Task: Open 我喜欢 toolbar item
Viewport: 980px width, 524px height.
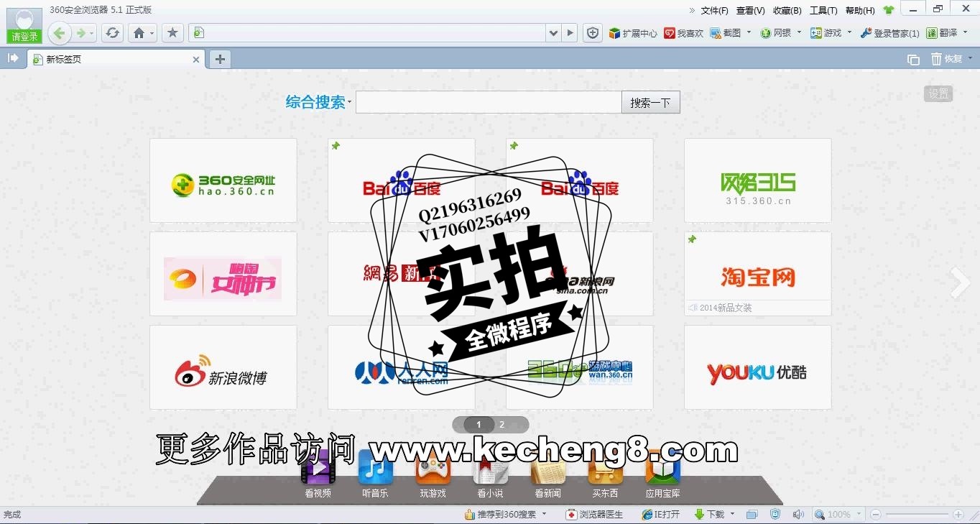Action: (684, 33)
